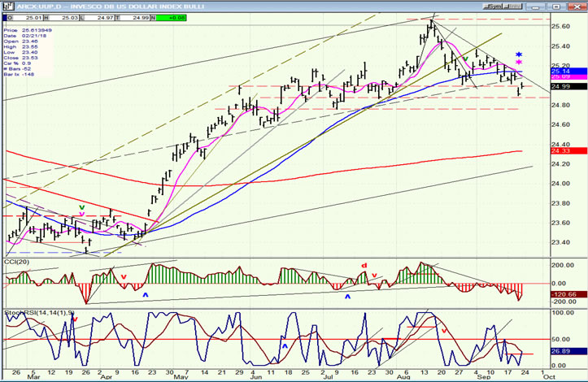Click the StochRSI value label 26.89
The image size is (588, 382).
(568, 351)
